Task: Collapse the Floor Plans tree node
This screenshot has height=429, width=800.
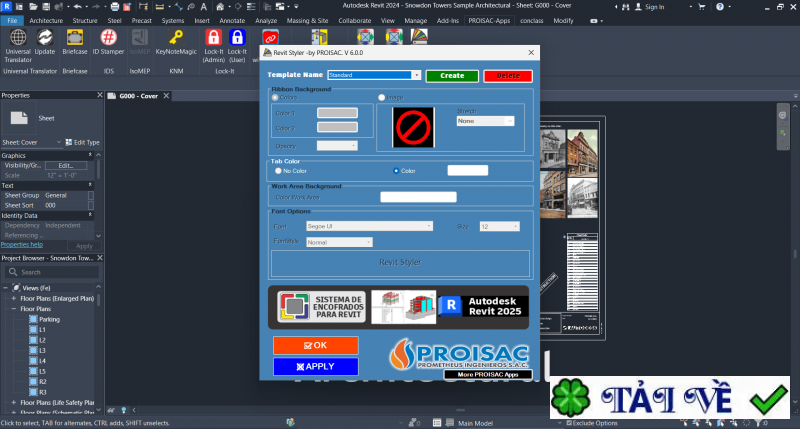Action: pos(13,309)
